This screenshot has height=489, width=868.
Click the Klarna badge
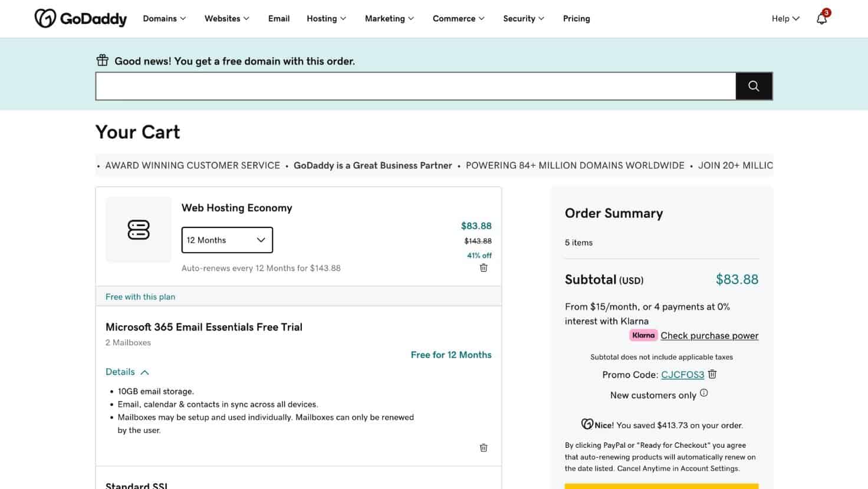click(x=643, y=335)
